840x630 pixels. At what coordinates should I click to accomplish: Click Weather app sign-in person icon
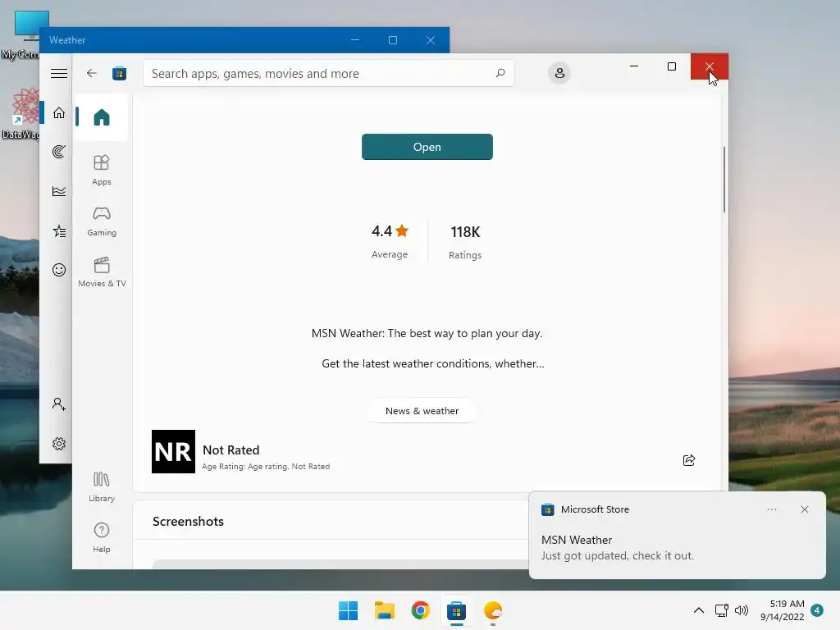[x=59, y=404]
